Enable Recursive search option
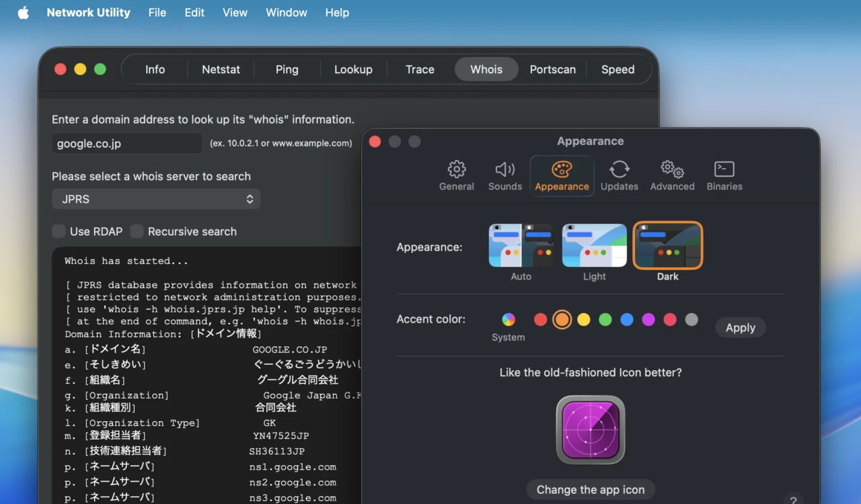 137,231
